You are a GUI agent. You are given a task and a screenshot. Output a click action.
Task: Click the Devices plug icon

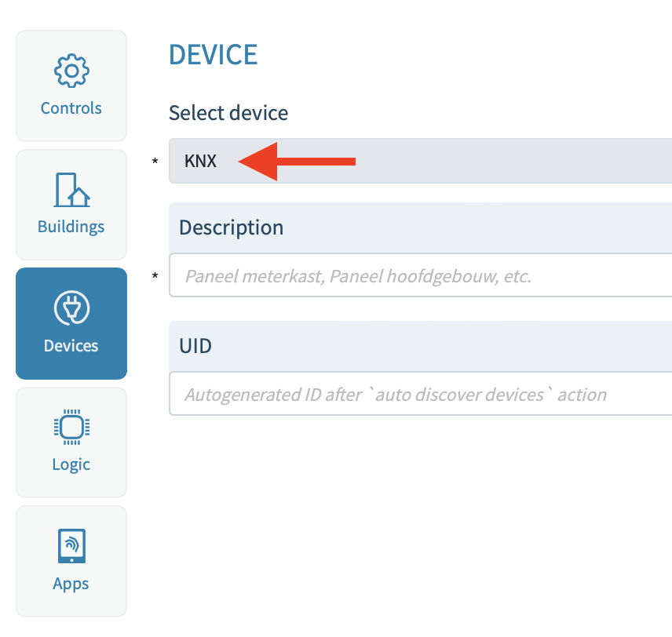[x=71, y=308]
